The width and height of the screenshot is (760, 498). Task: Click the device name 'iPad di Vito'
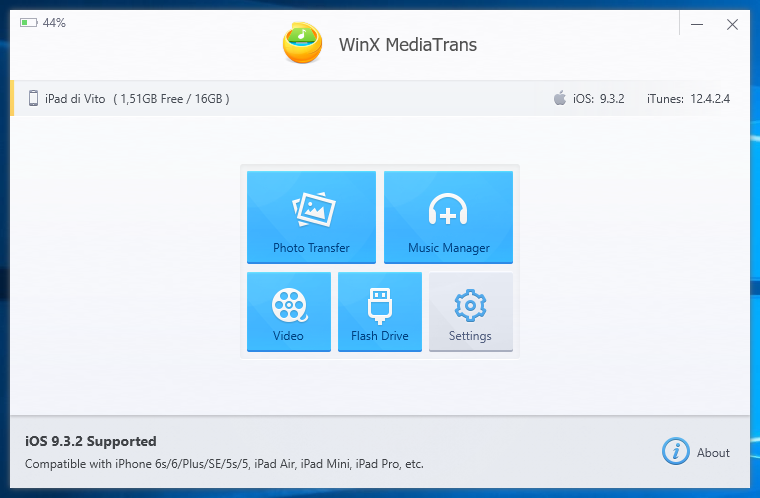75,99
